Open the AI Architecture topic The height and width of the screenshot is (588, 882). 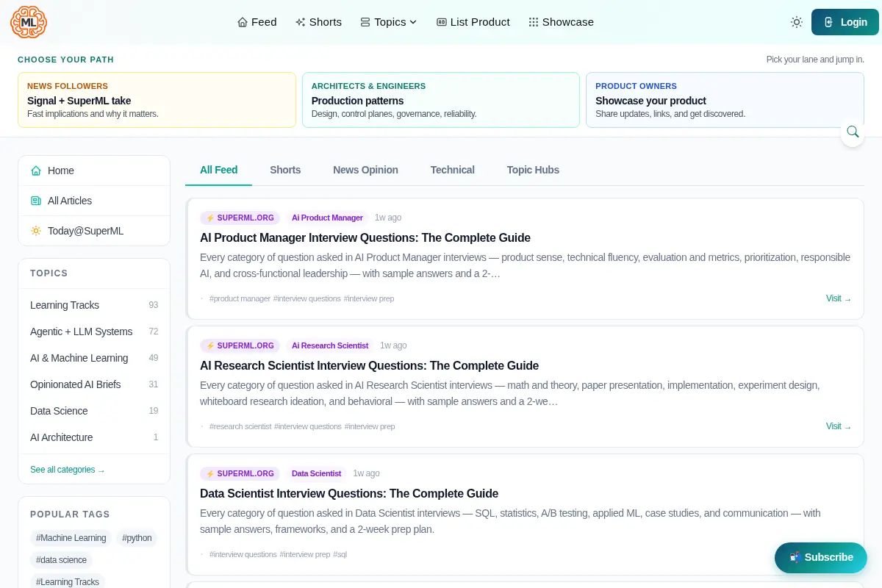click(94, 437)
